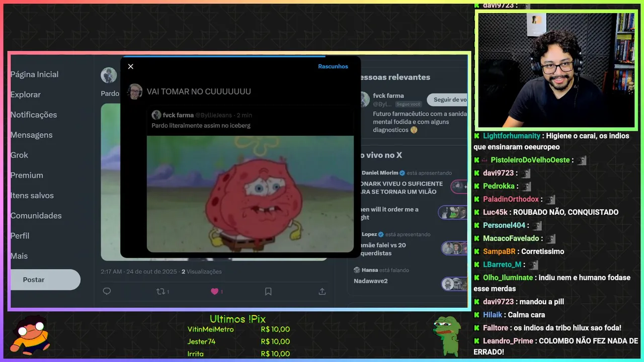The height and width of the screenshot is (362, 644).
Task: Click 'mandou a pill' chat message
Action: click(541, 302)
